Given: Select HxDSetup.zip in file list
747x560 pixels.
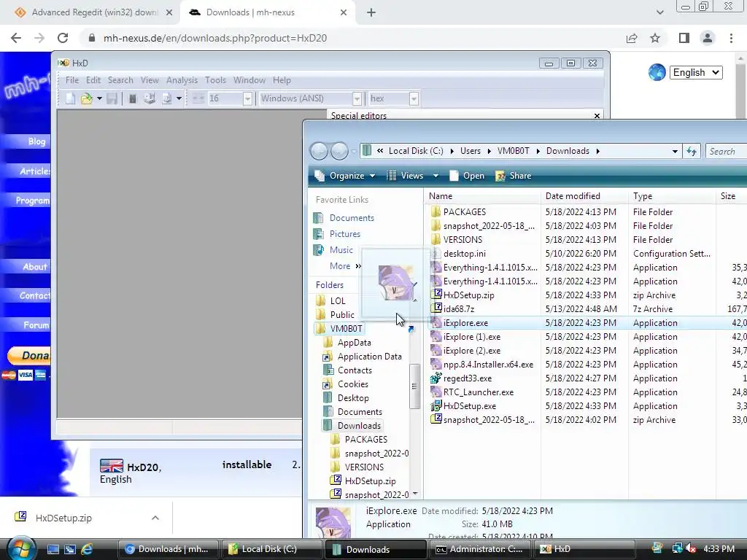Looking at the screenshot, I should 469,295.
